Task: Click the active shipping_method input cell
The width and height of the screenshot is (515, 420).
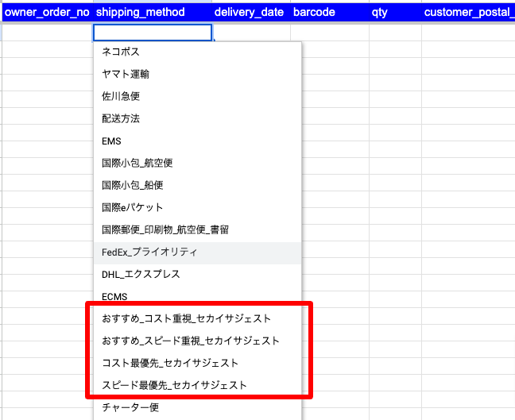Action: coord(153,33)
